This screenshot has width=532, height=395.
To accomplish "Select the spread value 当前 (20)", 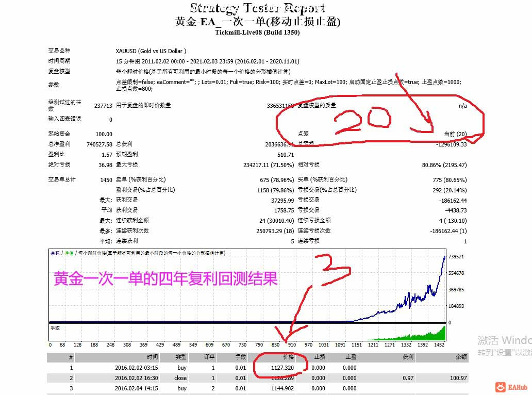I will pos(455,134).
